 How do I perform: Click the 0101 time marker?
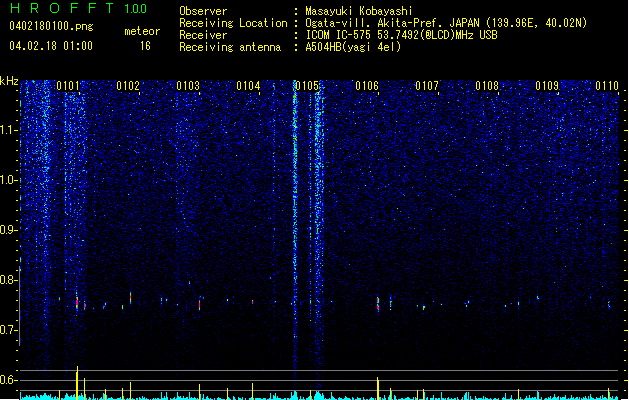pyautogui.click(x=68, y=86)
